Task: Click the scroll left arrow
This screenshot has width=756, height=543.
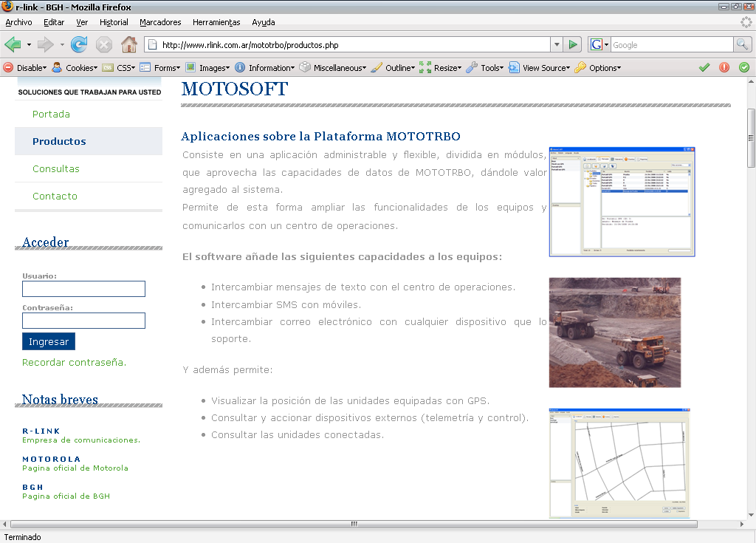Action: 4,524
